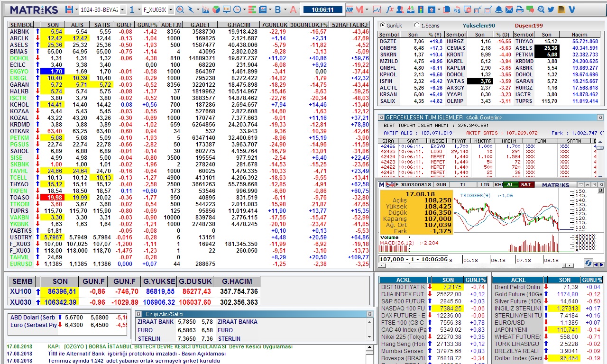Click the red A font icon
The height and width of the screenshot is (364, 607).
(293, 9)
